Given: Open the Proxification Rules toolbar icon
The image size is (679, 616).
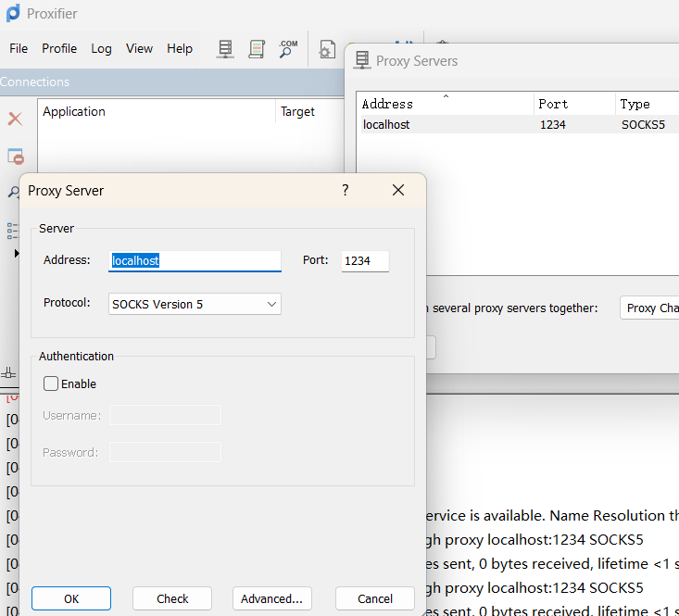Looking at the screenshot, I should pos(257,49).
